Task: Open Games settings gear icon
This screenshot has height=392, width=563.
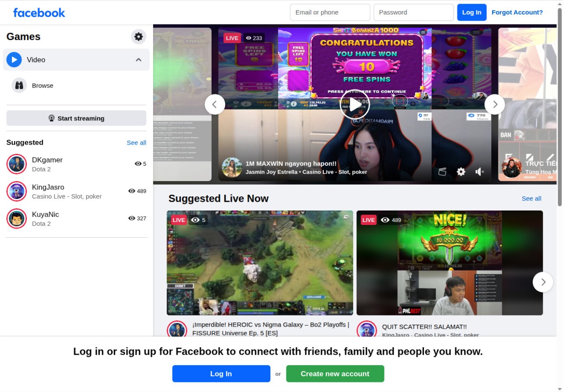Action: 139,36
